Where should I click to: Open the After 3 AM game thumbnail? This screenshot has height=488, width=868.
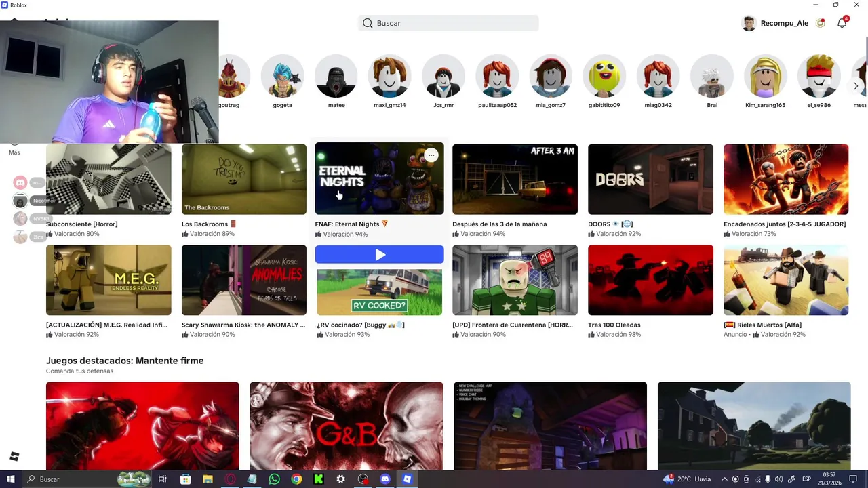[515, 179]
